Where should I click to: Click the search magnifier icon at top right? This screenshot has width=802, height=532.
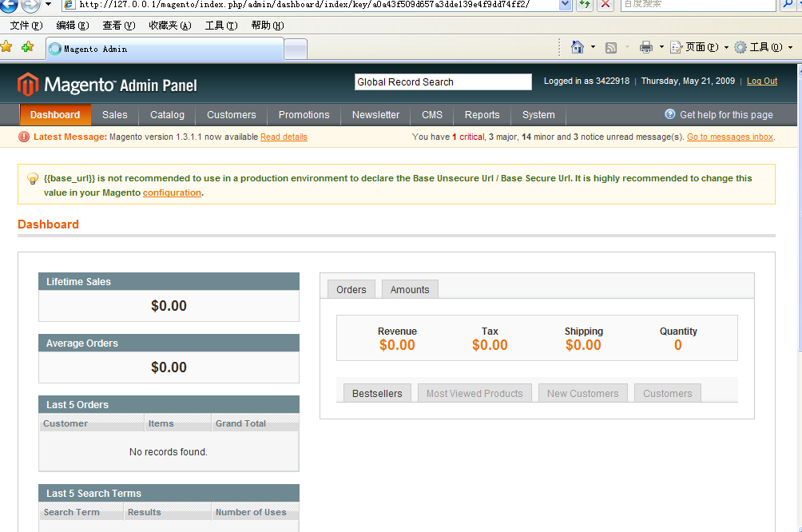(x=788, y=5)
